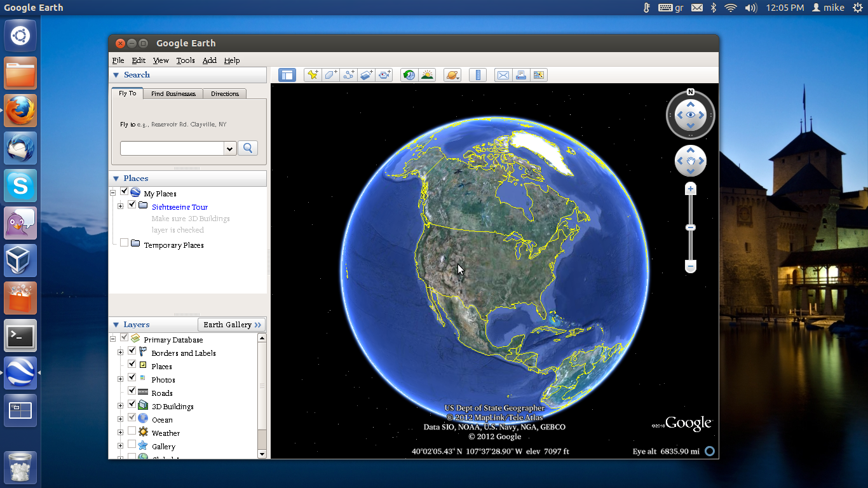Click the zoom slider handle

tap(691, 227)
